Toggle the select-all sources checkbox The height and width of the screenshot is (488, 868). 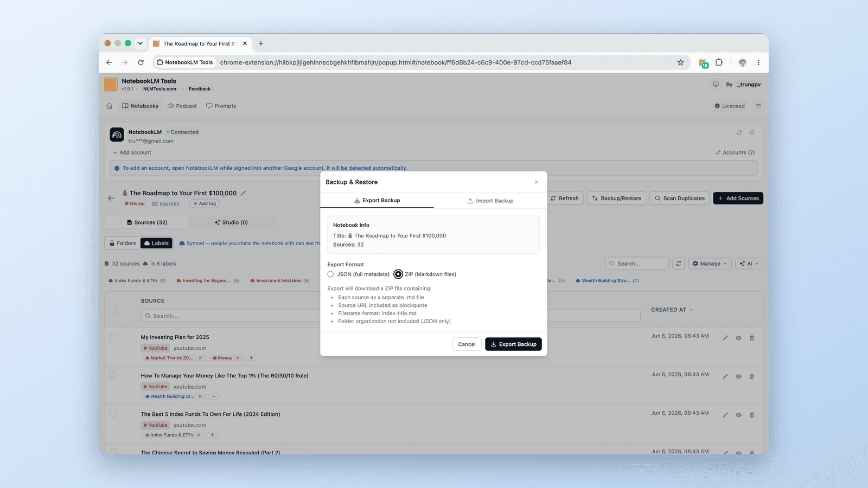click(x=113, y=310)
